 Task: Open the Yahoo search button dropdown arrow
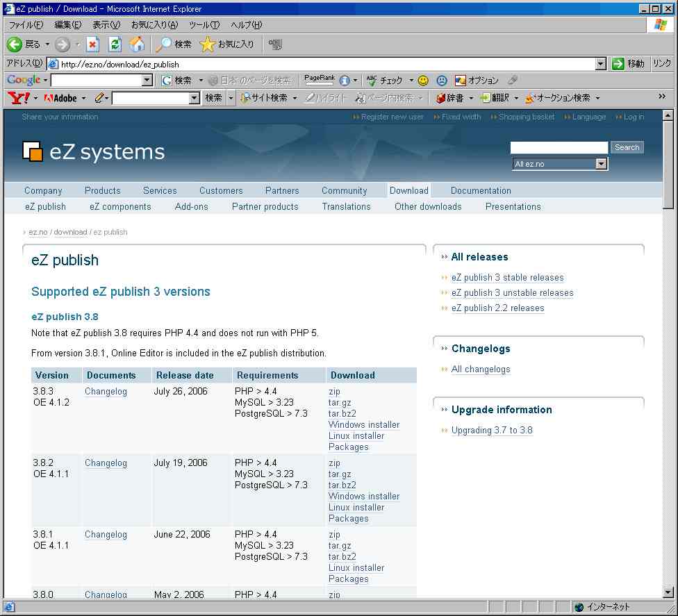231,98
